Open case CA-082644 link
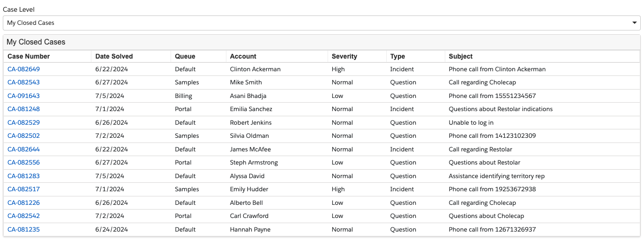 coord(23,149)
